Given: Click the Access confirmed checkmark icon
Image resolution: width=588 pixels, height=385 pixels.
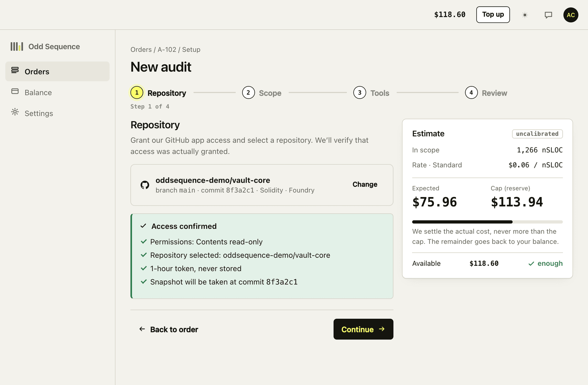Looking at the screenshot, I should point(143,226).
